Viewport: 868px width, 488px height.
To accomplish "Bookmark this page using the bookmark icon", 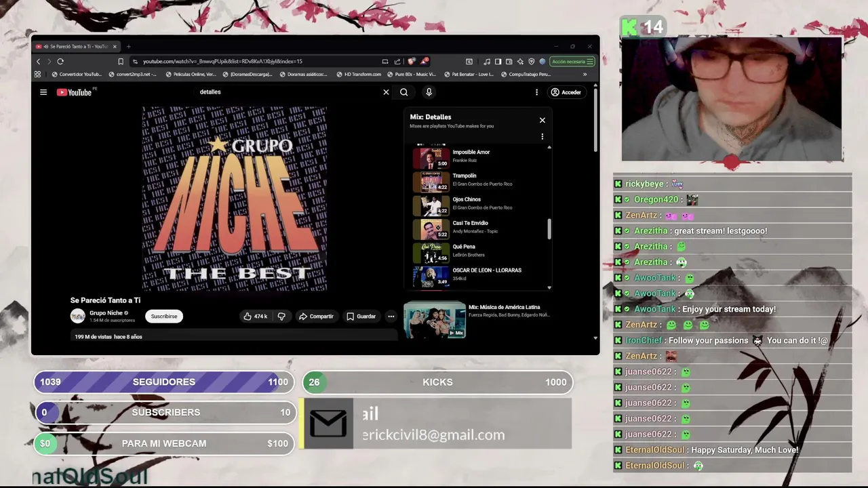I will pos(121,62).
